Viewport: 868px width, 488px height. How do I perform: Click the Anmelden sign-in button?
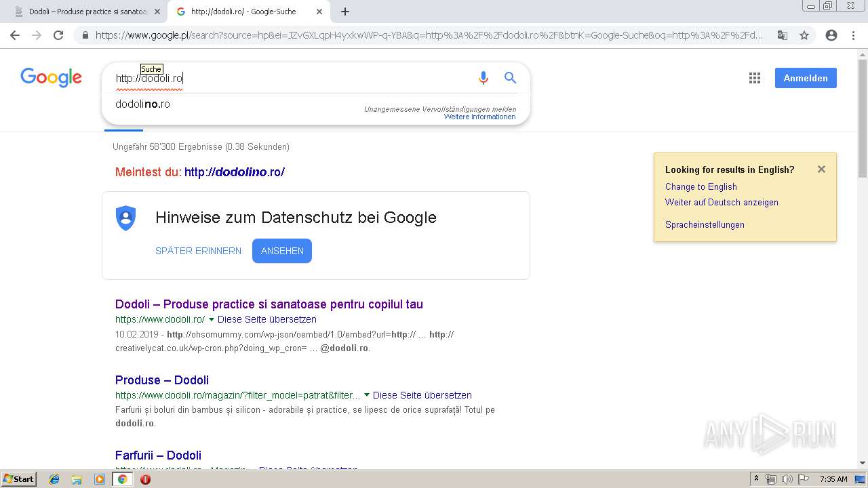click(806, 78)
